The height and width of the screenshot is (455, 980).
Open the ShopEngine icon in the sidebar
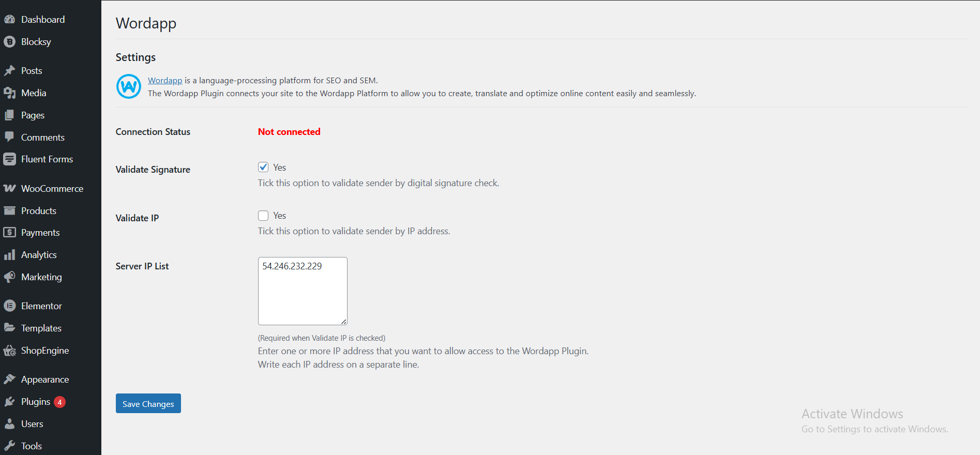pos(10,351)
